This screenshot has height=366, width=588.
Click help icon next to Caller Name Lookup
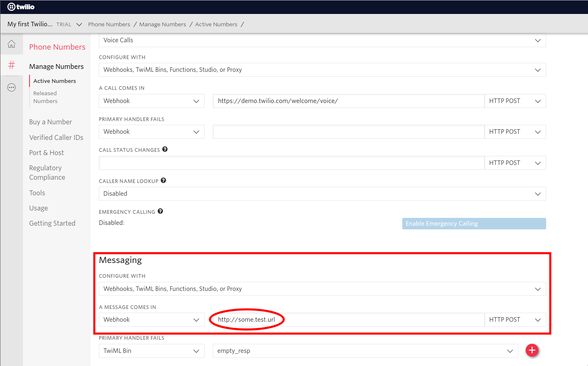[163, 181]
